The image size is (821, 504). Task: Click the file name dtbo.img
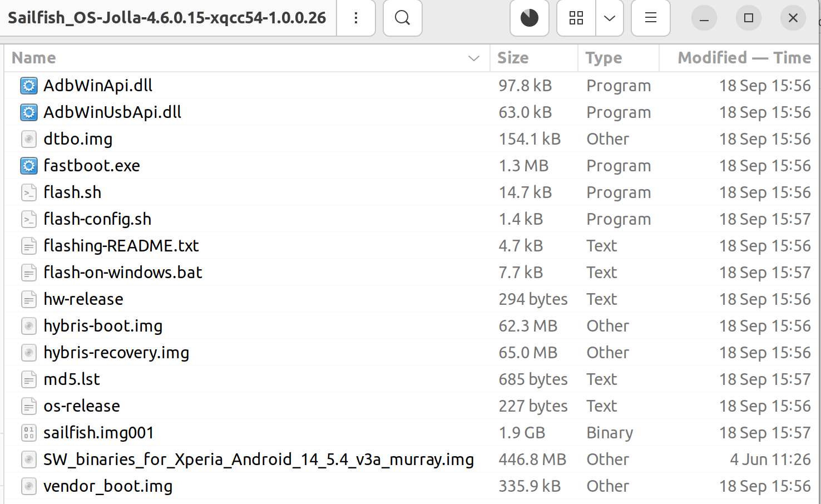(x=78, y=139)
